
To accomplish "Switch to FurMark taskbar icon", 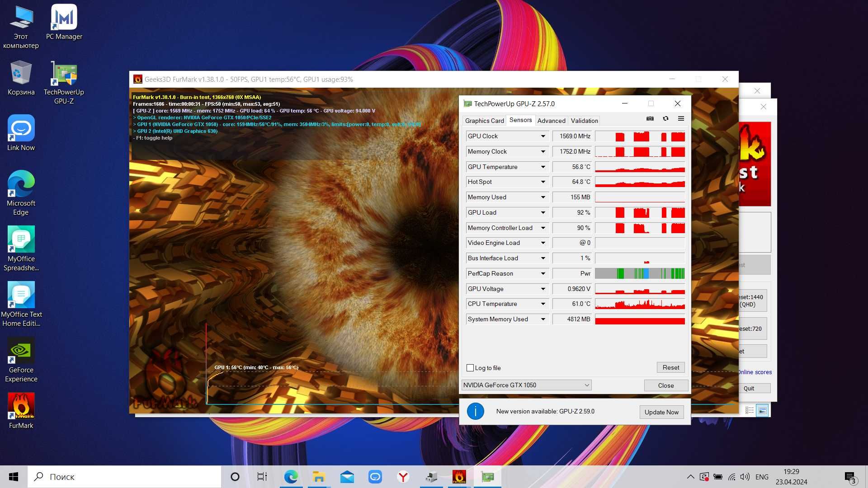I will click(459, 477).
